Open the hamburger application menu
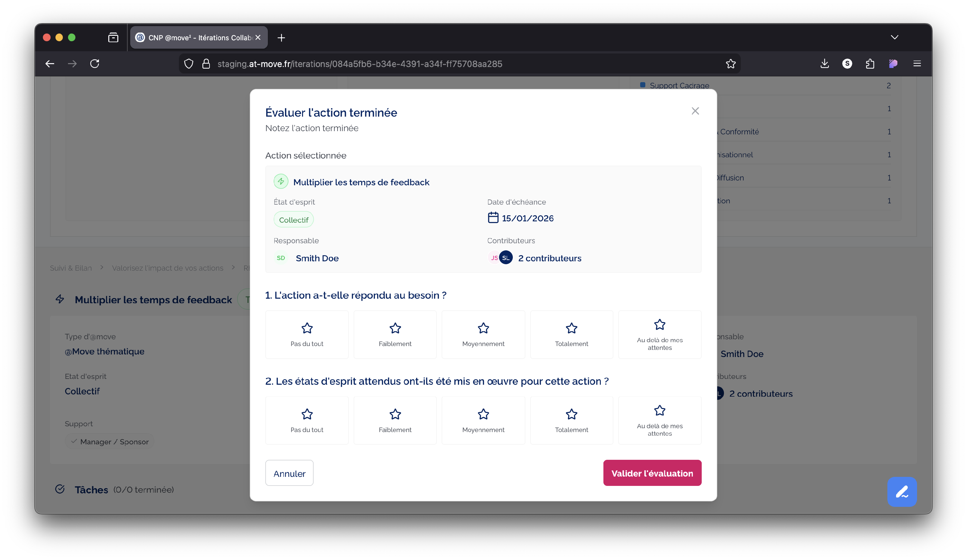The height and width of the screenshot is (560, 967). click(x=917, y=64)
